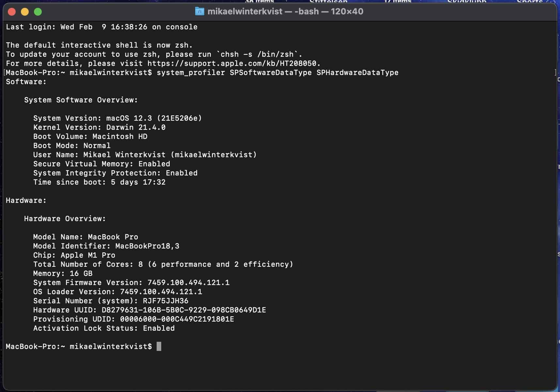Click the folder icon in the title bar

click(199, 11)
